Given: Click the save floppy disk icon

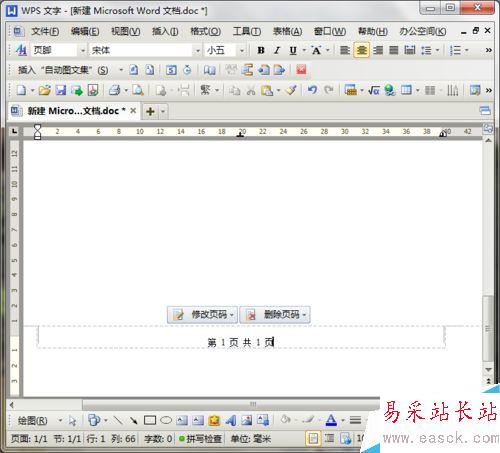Looking at the screenshot, I should pos(61,90).
